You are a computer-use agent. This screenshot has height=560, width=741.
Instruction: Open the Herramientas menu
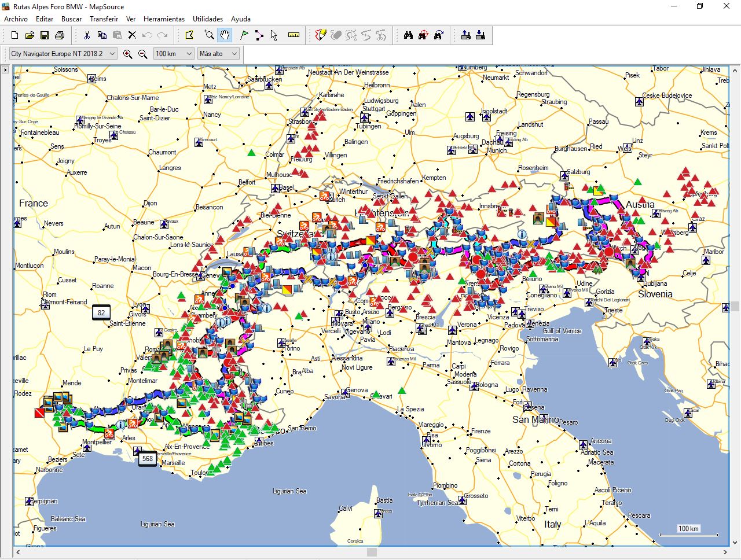[x=164, y=19]
